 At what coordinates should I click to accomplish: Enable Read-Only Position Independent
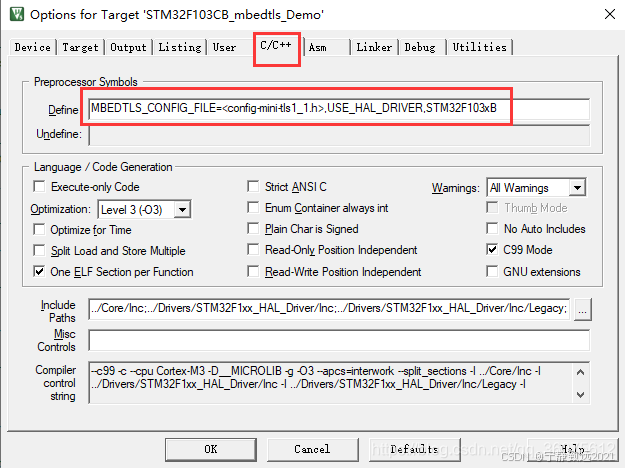click(253, 250)
